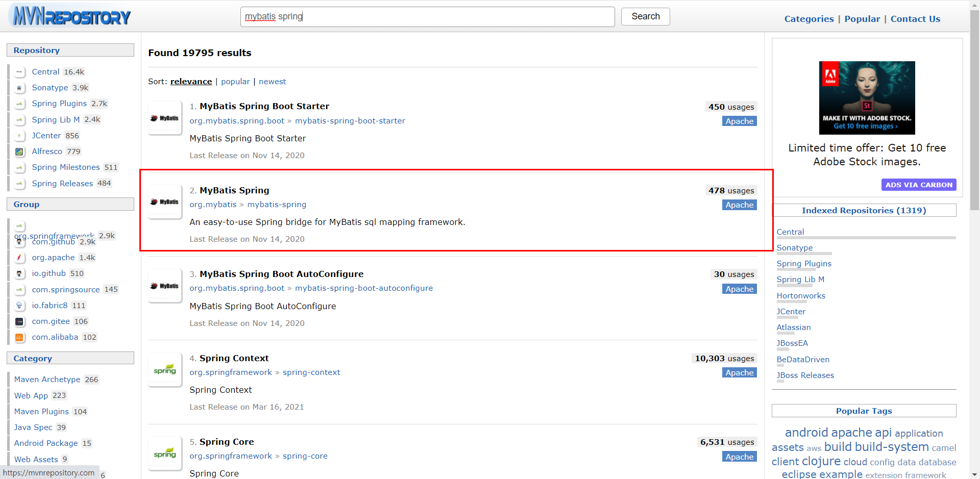Open Atlassian in Indexed Repositories
This screenshot has width=980, height=479.
[794, 327]
